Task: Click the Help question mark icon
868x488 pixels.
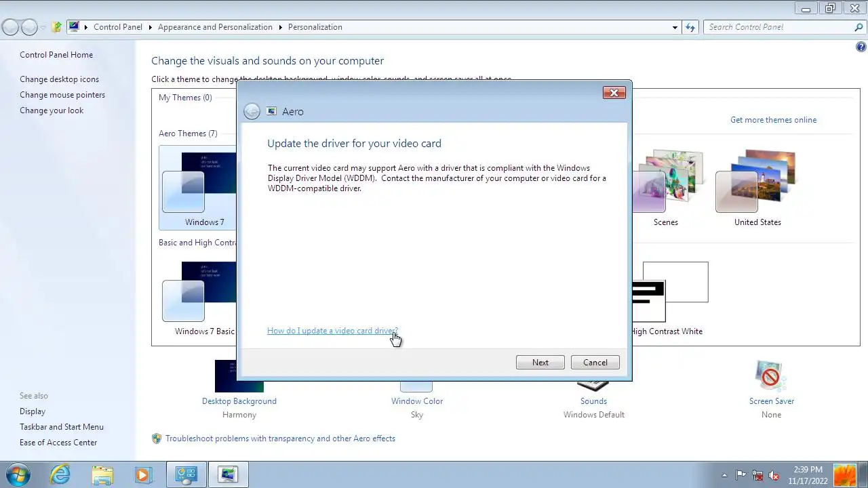Action: (x=861, y=47)
